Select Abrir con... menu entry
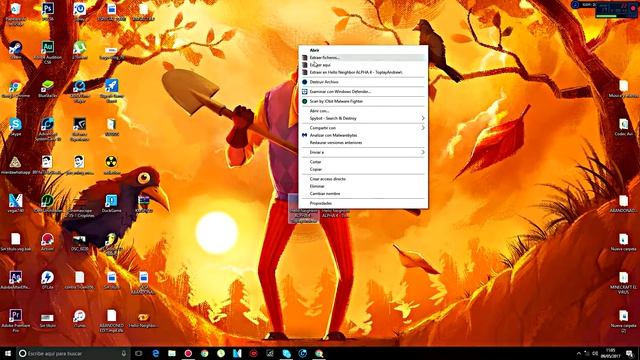Screen dimensions: 640x360 click(363, 111)
